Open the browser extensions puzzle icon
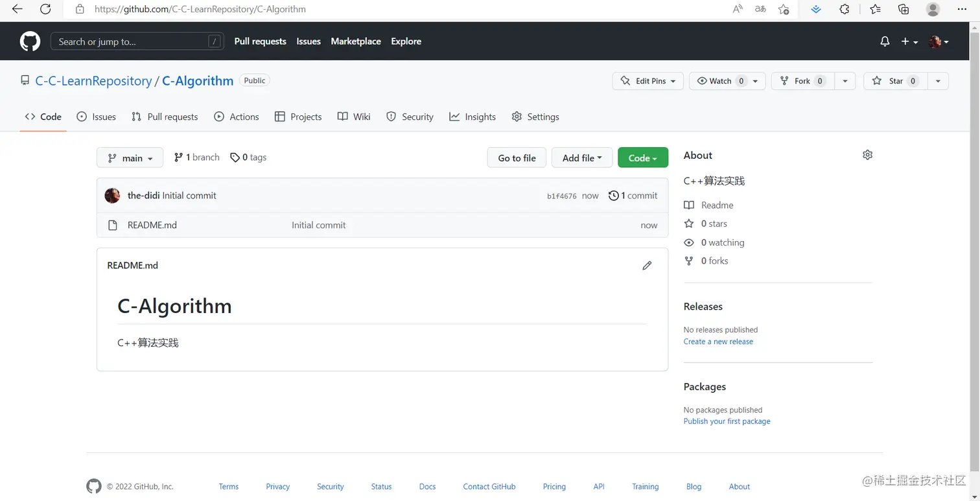Screen dimensions: 980x501 (845, 9)
